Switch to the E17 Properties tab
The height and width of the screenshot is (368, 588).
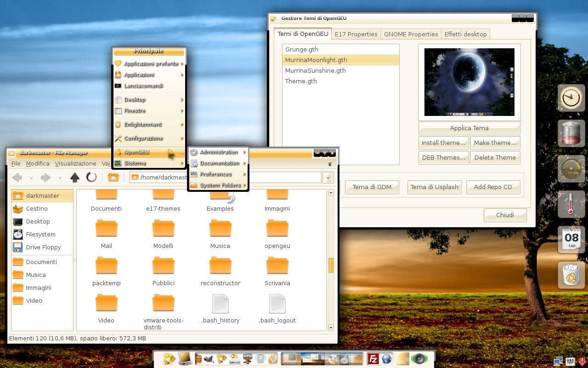pos(356,34)
